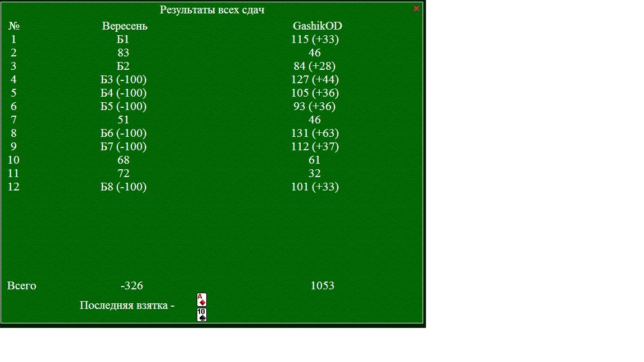The width and height of the screenshot is (644, 362).
Task: Select the "127 (+44)" score cell
Action: tap(315, 80)
